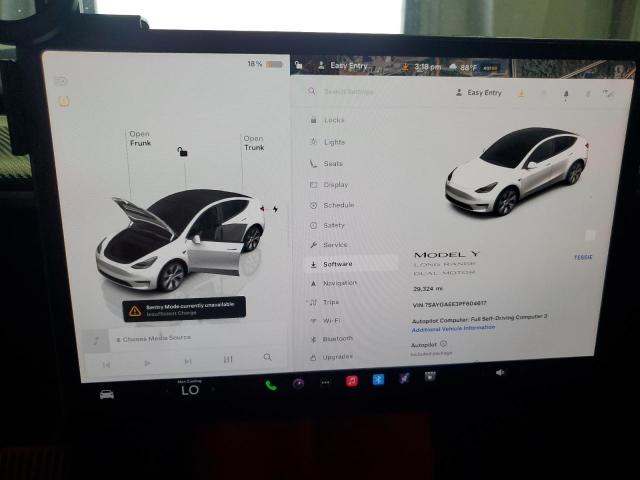Image resolution: width=640 pixels, height=480 pixels.
Task: Open the green Phone app
Action: (x=271, y=385)
